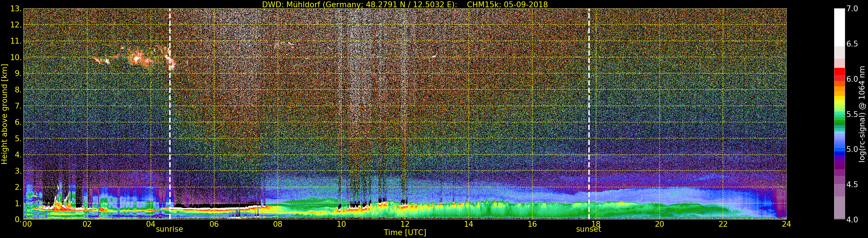Click the "0." height axis tick label
Screen dimensions: 868x238
click(18, 219)
